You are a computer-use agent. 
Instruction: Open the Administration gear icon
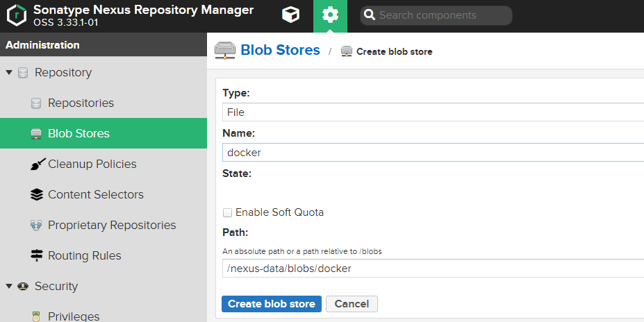(330, 15)
